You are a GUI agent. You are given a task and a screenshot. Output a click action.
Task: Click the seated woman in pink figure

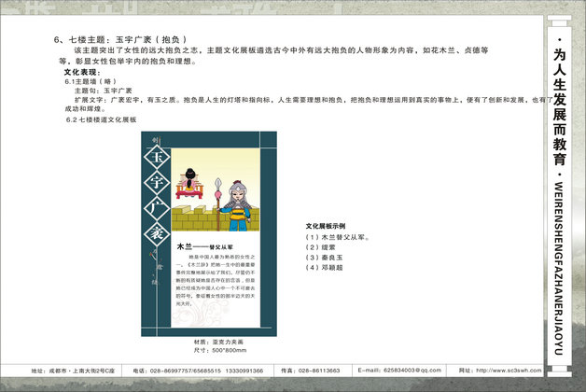pos(189,184)
